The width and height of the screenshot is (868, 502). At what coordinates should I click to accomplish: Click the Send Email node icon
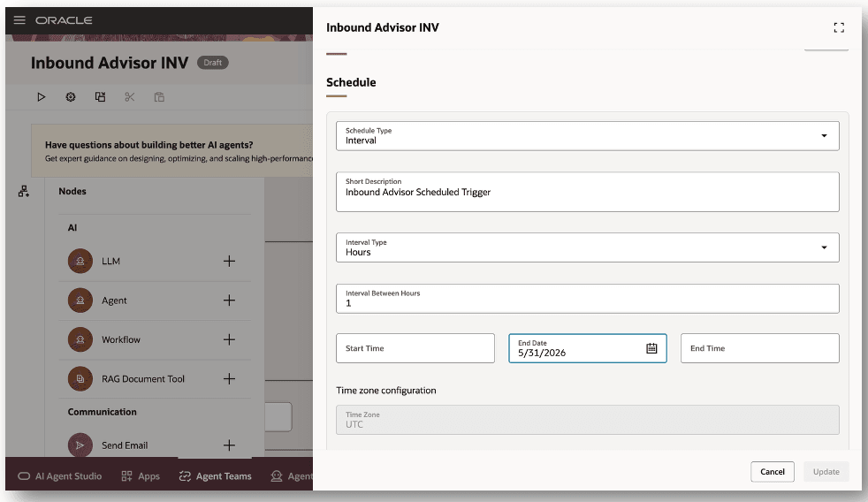(80, 445)
